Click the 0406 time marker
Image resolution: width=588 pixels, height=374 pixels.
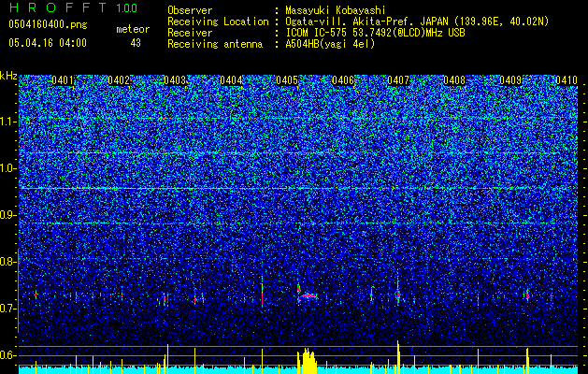pos(343,80)
